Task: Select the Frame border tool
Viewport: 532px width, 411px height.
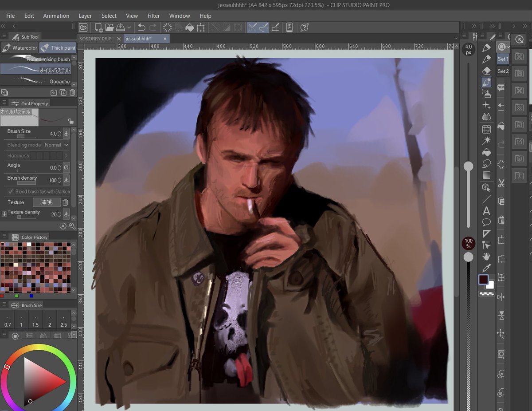Action: (486, 129)
